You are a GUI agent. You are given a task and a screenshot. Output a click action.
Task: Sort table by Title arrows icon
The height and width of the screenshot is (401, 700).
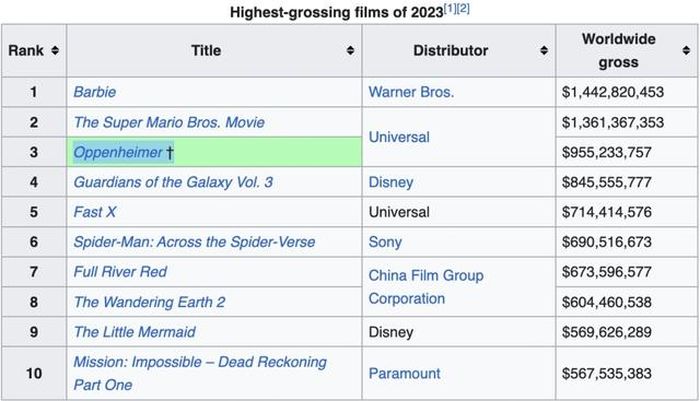pos(350,50)
